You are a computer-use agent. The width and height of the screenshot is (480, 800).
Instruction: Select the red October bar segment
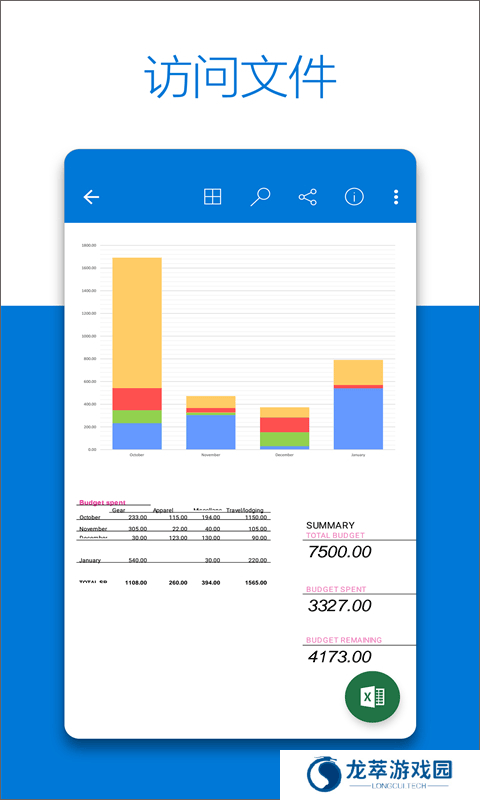click(137, 399)
